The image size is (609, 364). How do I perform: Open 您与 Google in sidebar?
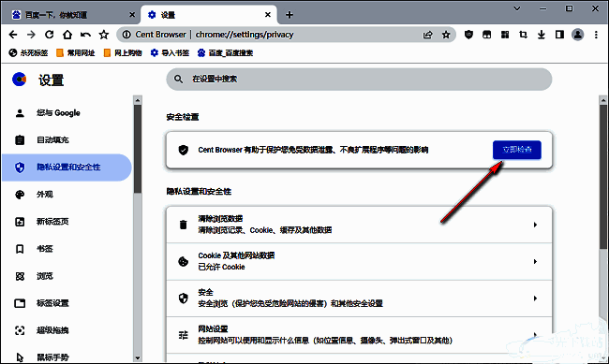click(67, 113)
